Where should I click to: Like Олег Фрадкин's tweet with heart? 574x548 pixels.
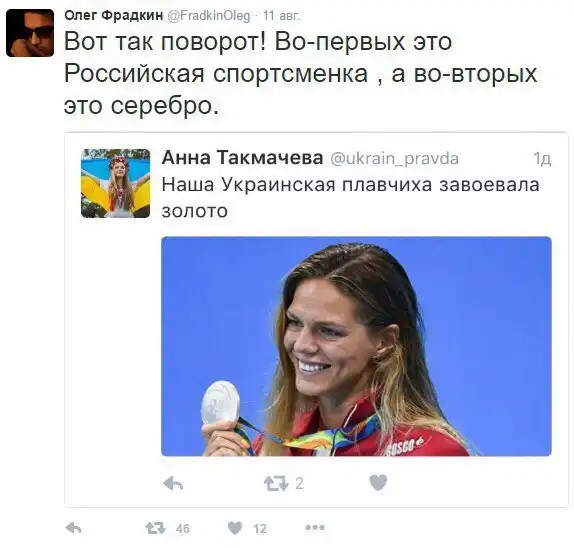(x=235, y=528)
